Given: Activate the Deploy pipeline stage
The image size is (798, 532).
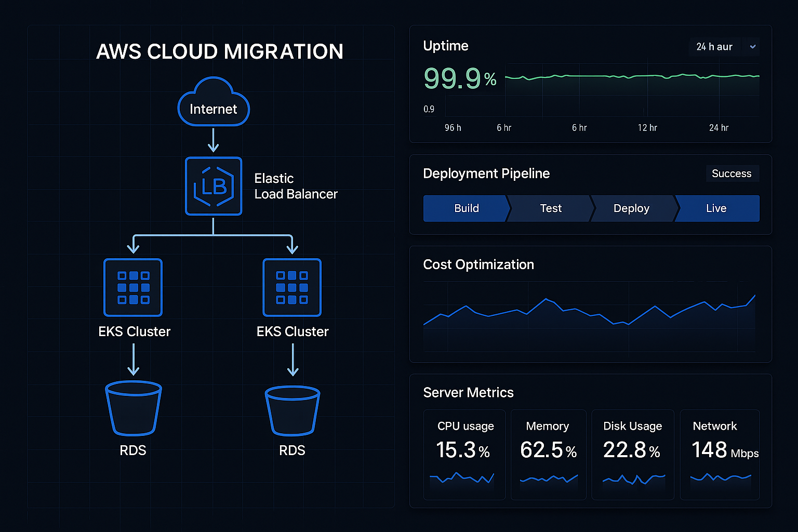Looking at the screenshot, I should click(x=632, y=208).
